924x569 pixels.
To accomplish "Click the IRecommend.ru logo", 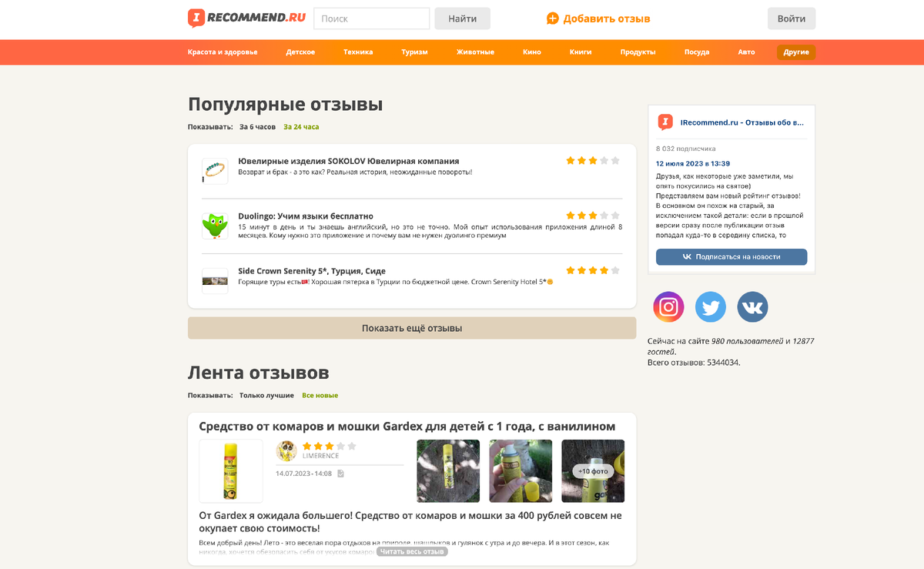I will [247, 18].
